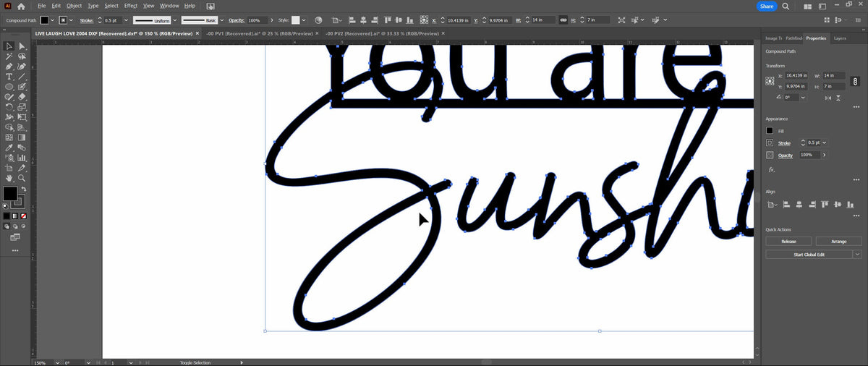Screen dimensions: 868x366
Task: Pick the Type tool
Action: point(9,77)
